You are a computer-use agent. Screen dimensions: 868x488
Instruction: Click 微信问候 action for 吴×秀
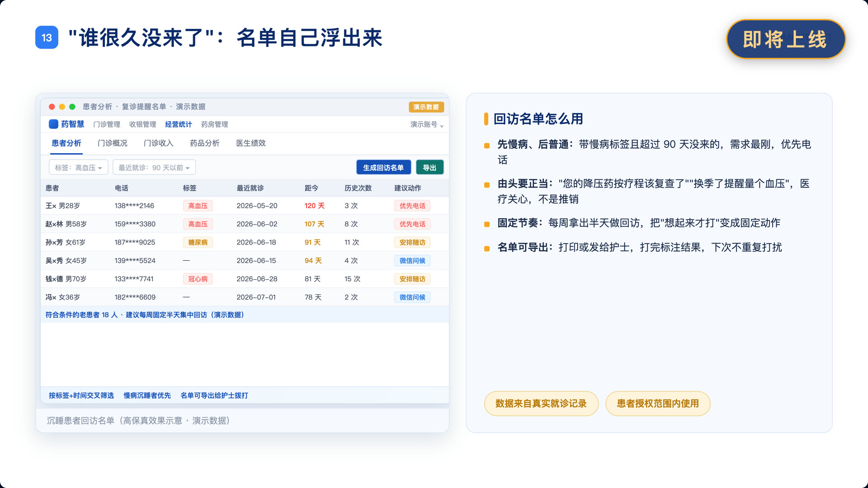click(x=412, y=261)
